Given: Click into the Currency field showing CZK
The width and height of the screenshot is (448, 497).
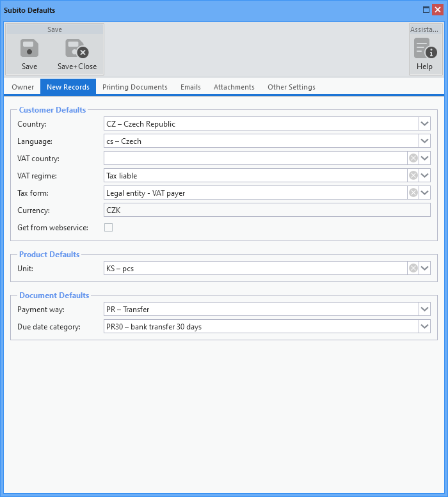Looking at the screenshot, I should [267, 210].
